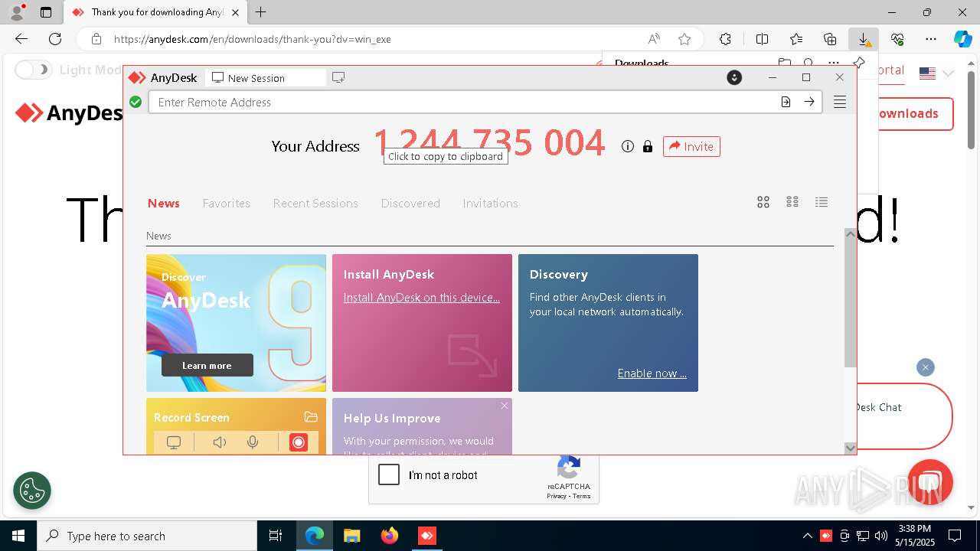Open the Recent Sessions tab
980x551 pixels.
click(315, 203)
